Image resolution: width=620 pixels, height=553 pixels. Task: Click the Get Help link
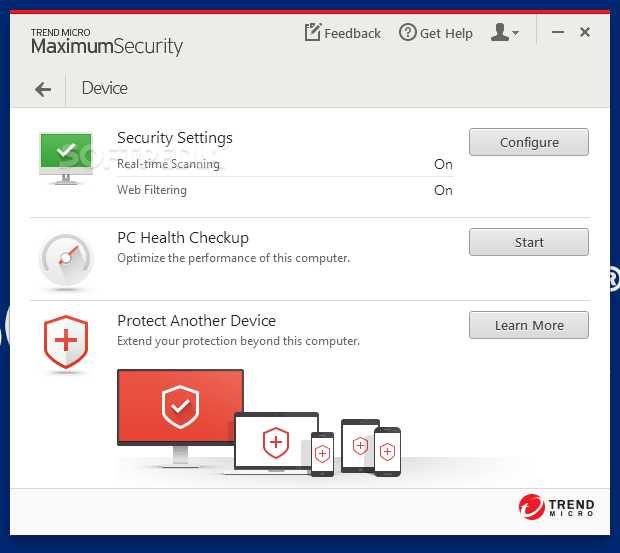pyautogui.click(x=436, y=33)
